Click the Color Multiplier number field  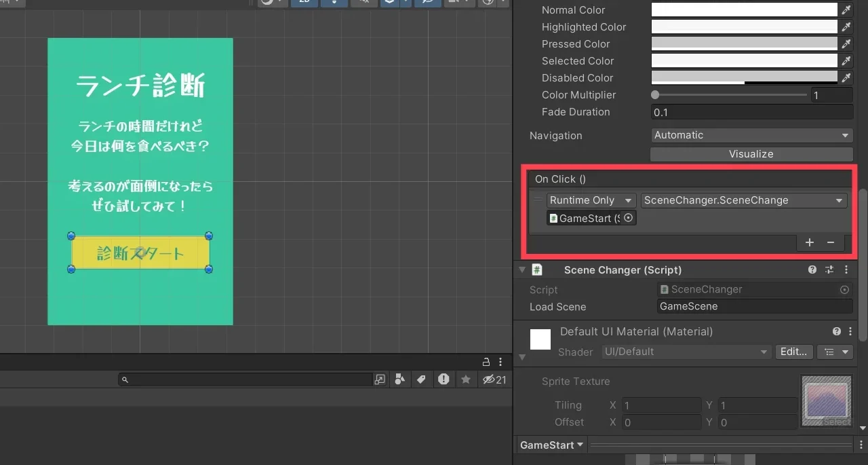pos(832,95)
